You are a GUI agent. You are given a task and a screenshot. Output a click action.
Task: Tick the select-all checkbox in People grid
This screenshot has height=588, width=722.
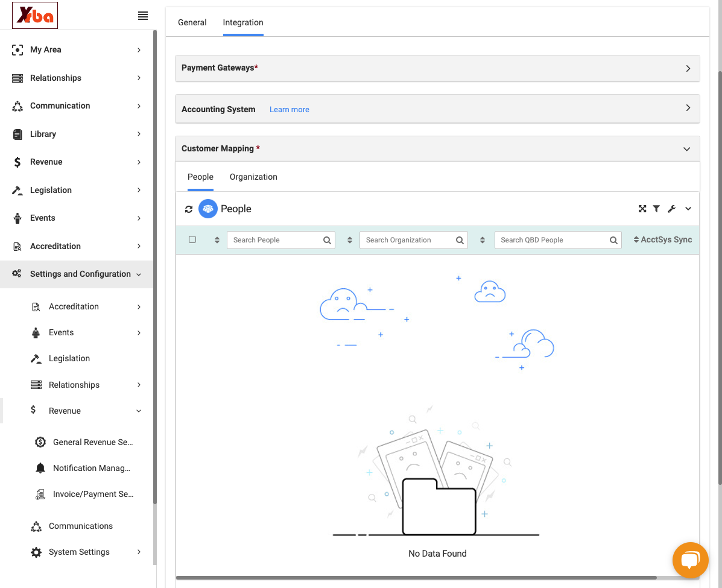point(192,239)
